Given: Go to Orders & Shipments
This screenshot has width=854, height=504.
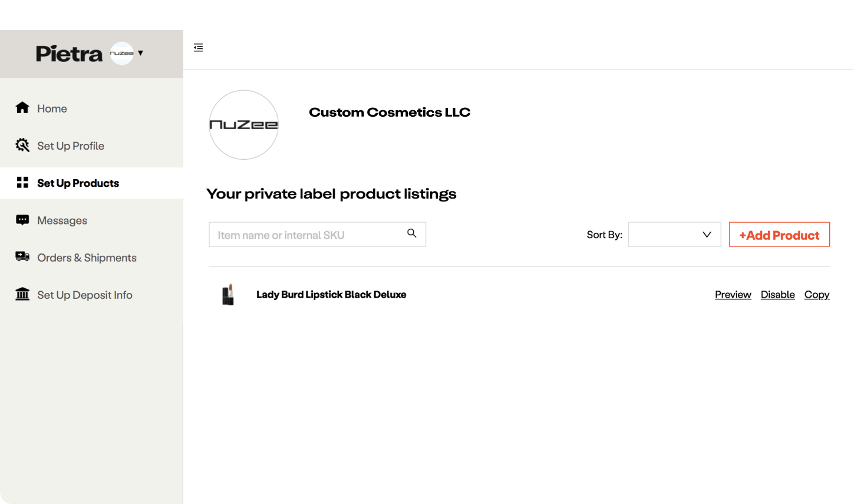Looking at the screenshot, I should coord(87,258).
